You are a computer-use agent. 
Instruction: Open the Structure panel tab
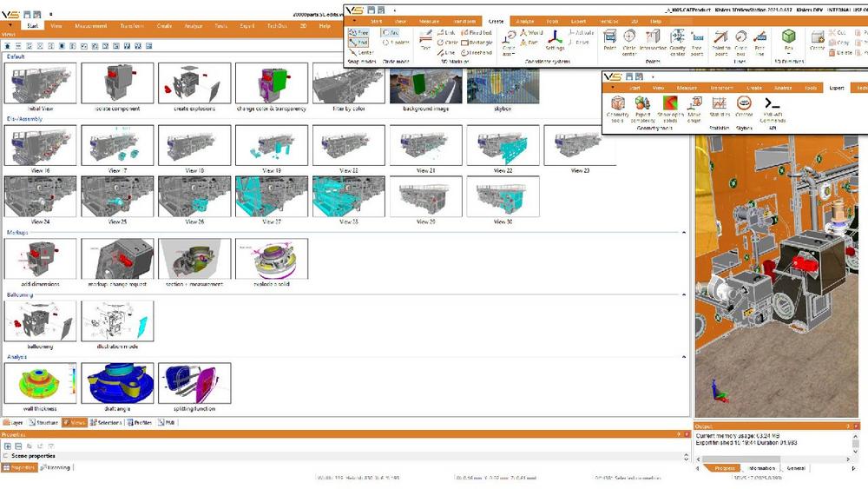coord(43,423)
